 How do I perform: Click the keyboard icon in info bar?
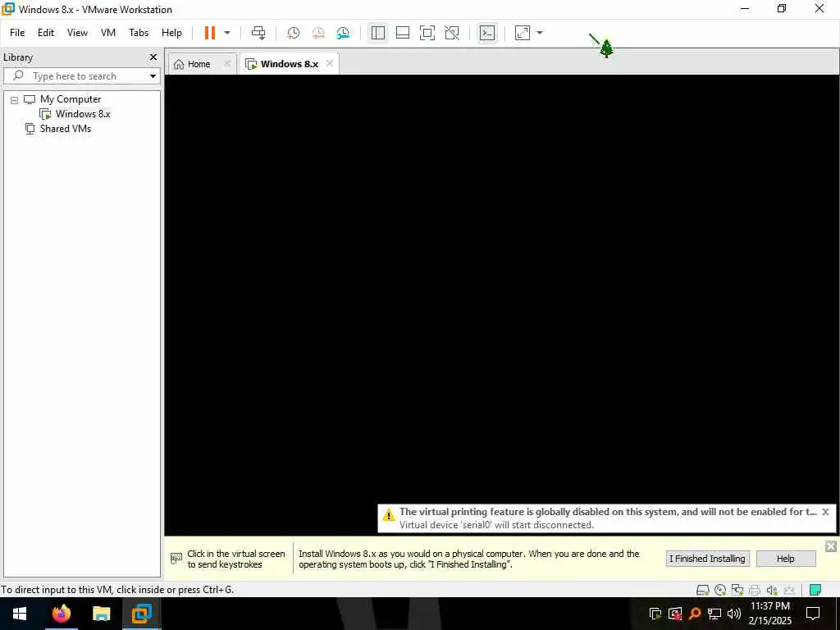(x=176, y=558)
